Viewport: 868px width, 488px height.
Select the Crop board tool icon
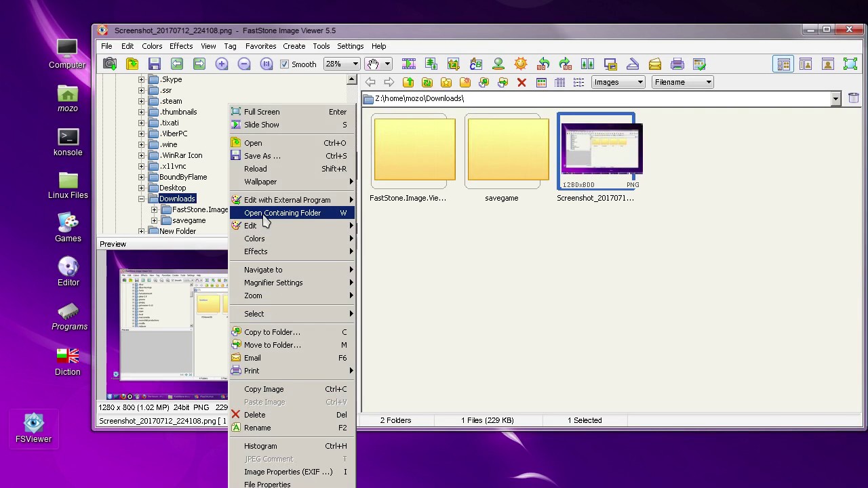pos(454,64)
